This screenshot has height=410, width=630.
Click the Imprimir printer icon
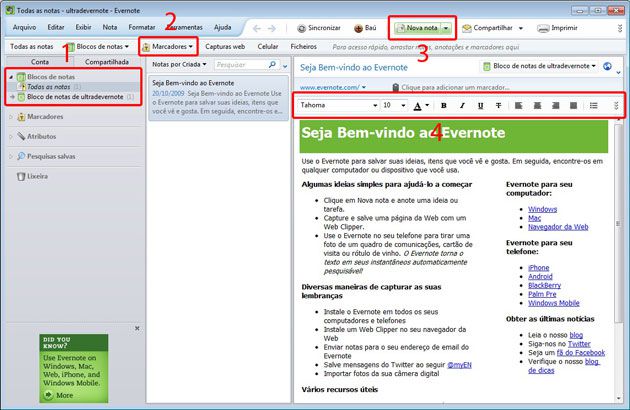tap(543, 28)
